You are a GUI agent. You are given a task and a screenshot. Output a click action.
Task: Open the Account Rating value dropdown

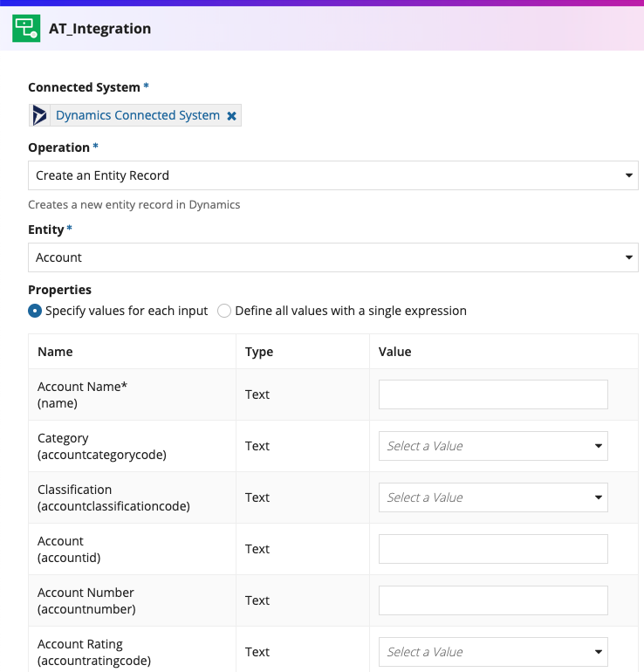pyautogui.click(x=493, y=651)
